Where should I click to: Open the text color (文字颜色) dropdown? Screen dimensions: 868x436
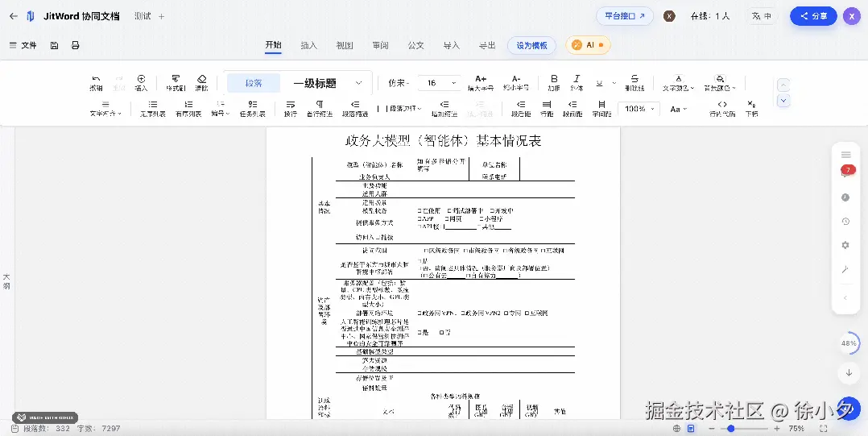tap(679, 83)
